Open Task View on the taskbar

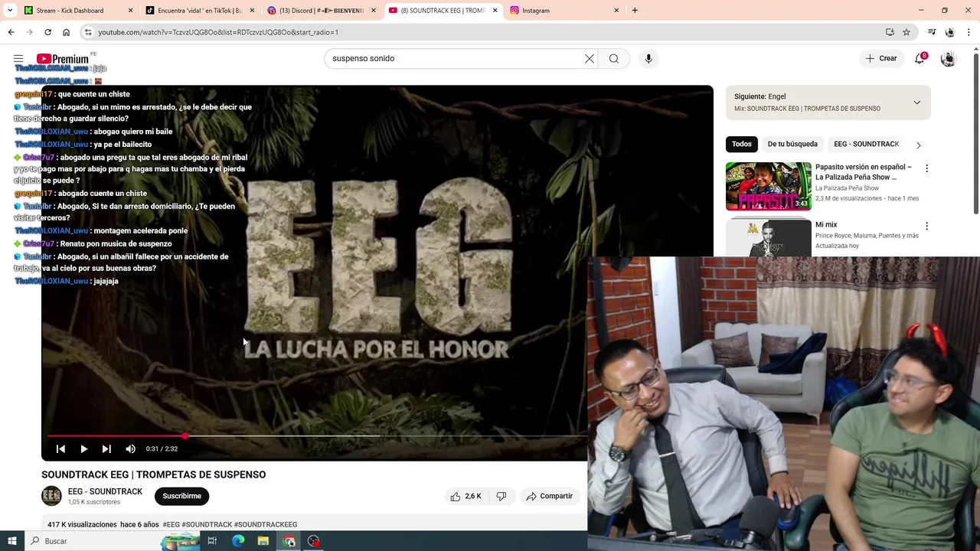[212, 541]
